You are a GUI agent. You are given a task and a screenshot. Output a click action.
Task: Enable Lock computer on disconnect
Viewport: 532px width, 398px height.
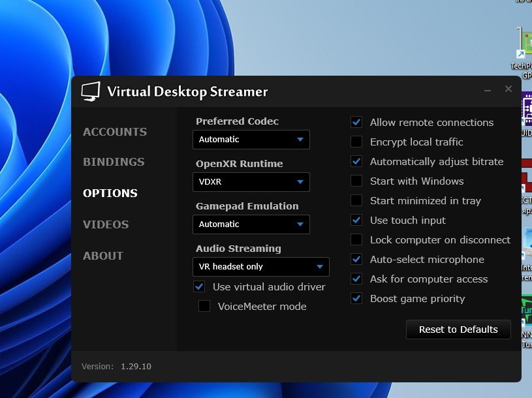[356, 239]
